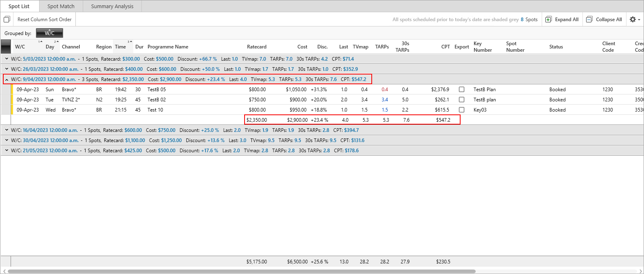Sort by the Spot Number column header

coord(515,47)
